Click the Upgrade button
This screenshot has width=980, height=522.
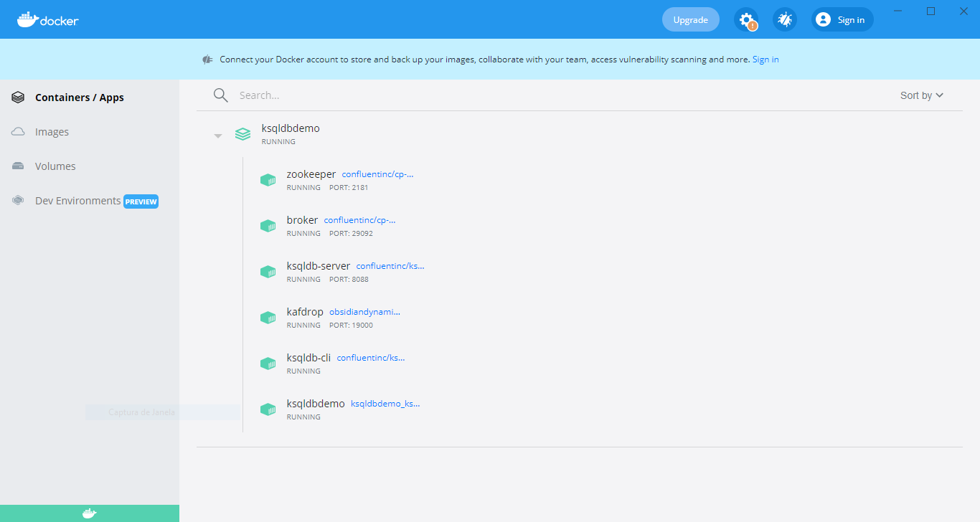pos(690,19)
